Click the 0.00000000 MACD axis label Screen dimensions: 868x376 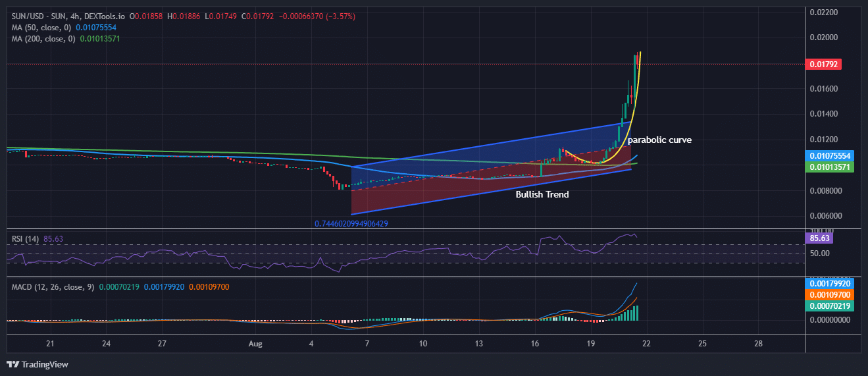tap(829, 320)
